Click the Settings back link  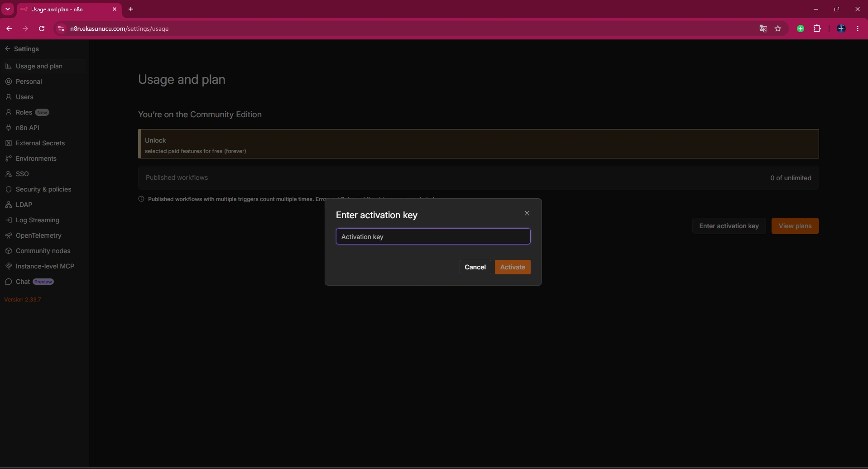coord(22,49)
